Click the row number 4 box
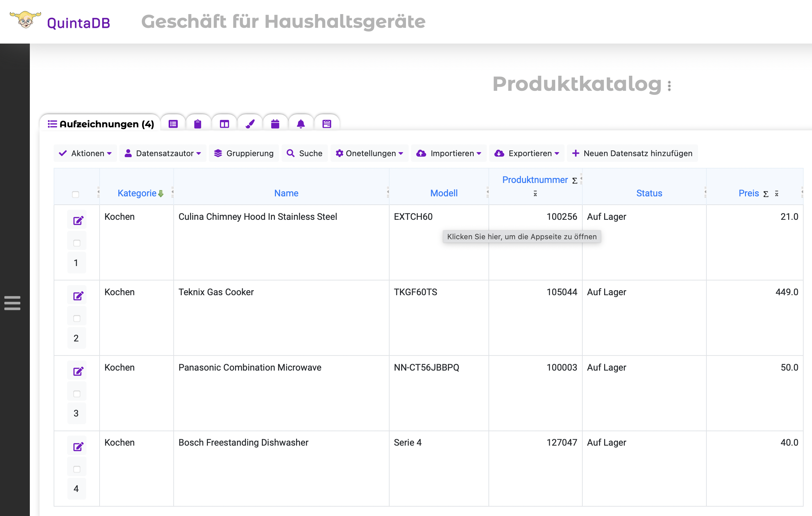This screenshot has height=516, width=812. point(76,489)
